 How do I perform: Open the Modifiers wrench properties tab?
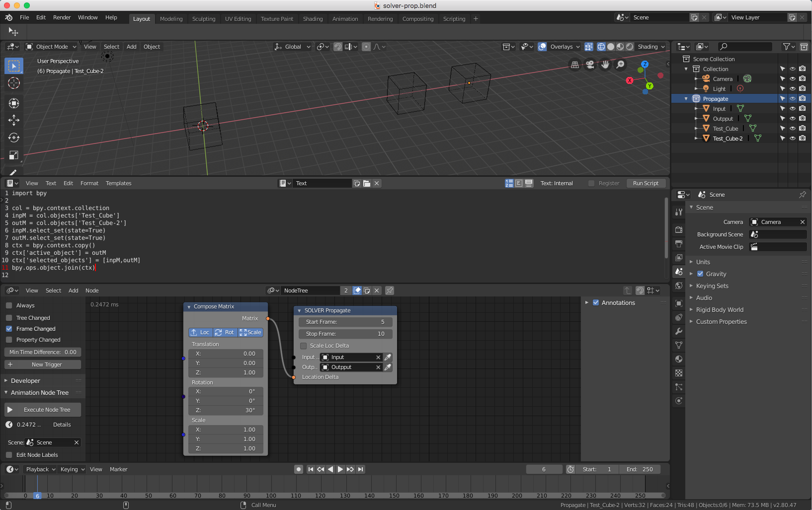tap(679, 331)
